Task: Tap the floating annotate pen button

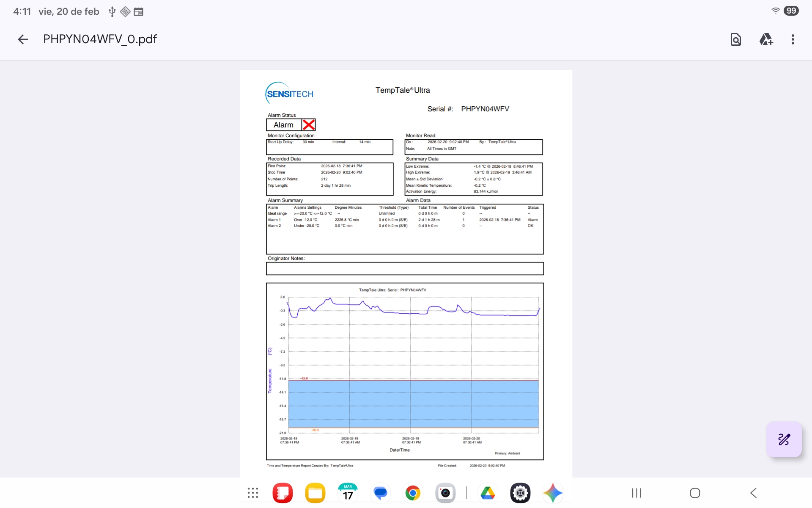Action: pyautogui.click(x=784, y=439)
